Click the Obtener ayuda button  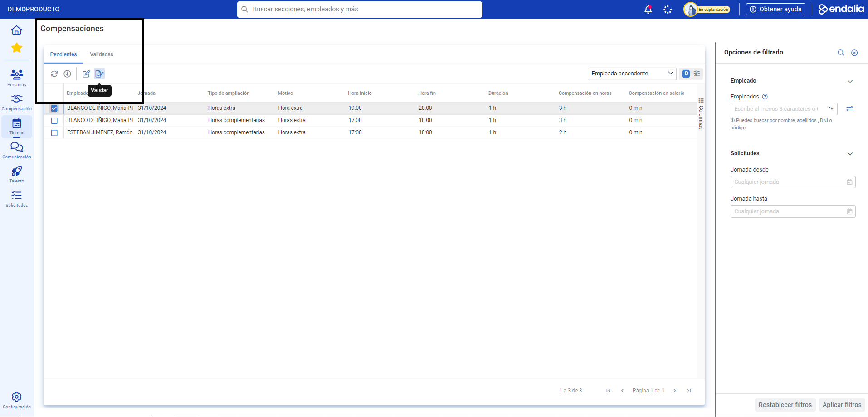pyautogui.click(x=775, y=10)
